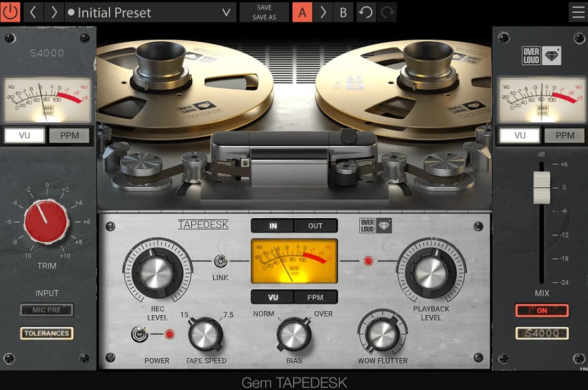This screenshot has height=390, width=588.
Task: Go to previous preset with left arrow
Action: click(x=33, y=12)
